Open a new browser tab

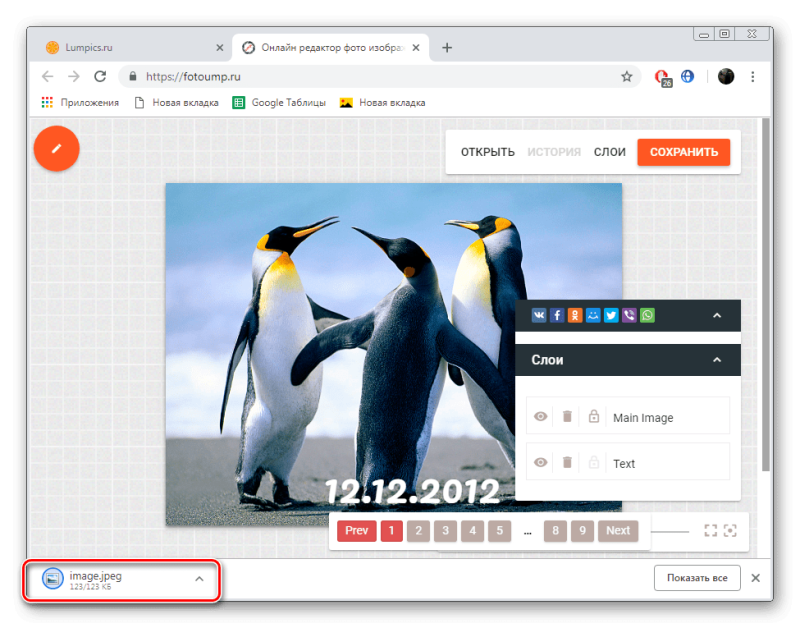point(447,47)
